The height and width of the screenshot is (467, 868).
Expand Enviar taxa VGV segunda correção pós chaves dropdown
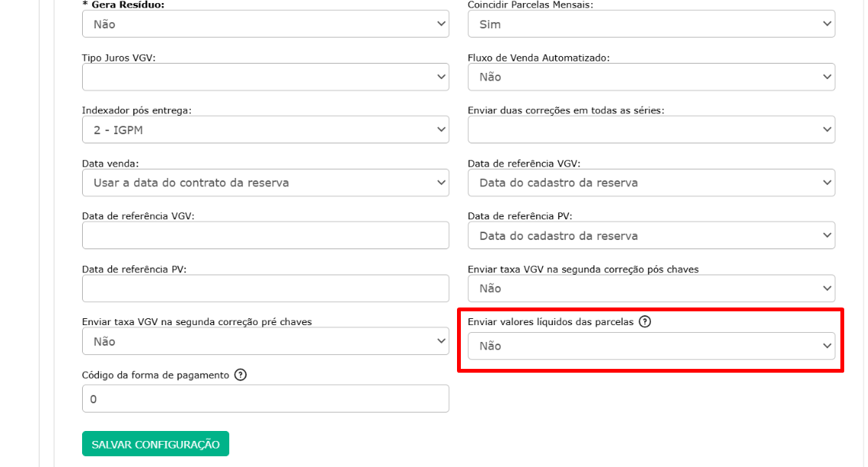click(651, 288)
